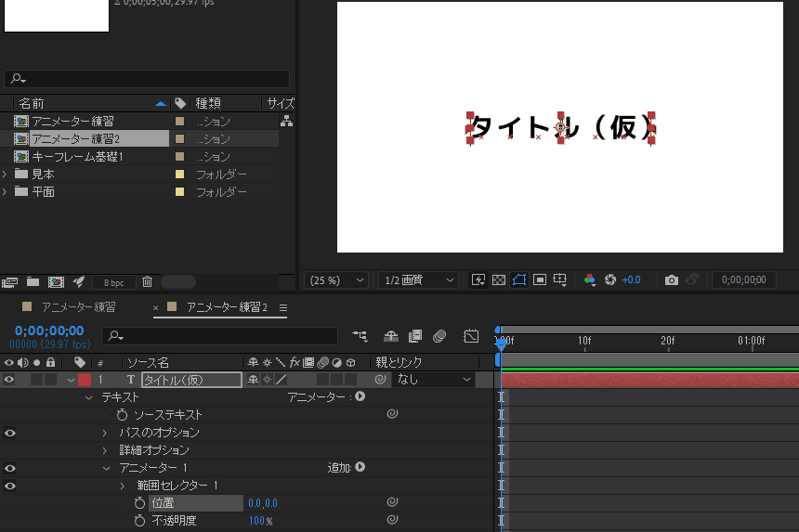Click the trash icon to delete selected item
This screenshot has height=532, width=799.
[148, 281]
